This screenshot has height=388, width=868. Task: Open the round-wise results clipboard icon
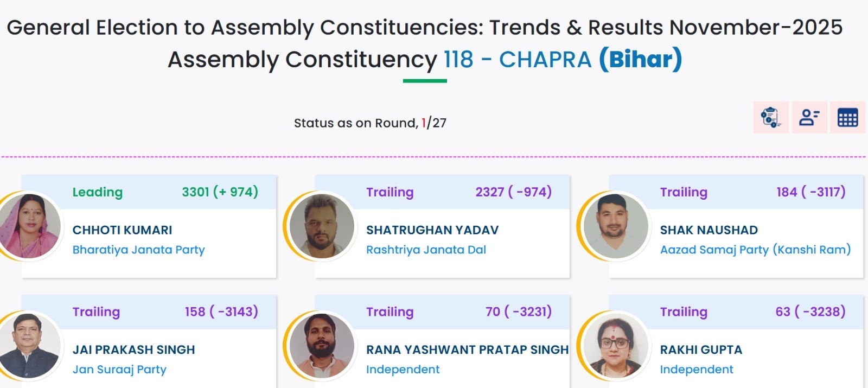point(771,117)
